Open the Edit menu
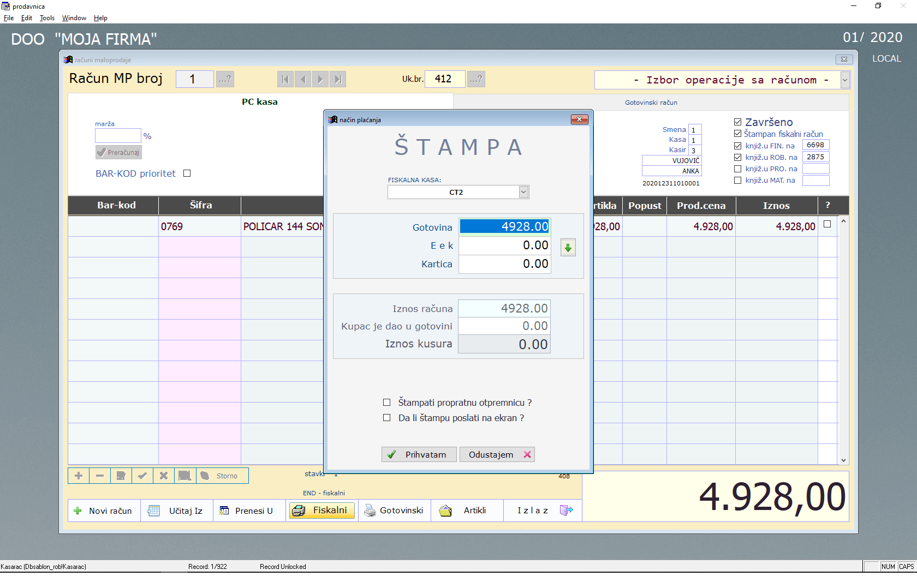This screenshot has height=588, width=917. point(27,18)
